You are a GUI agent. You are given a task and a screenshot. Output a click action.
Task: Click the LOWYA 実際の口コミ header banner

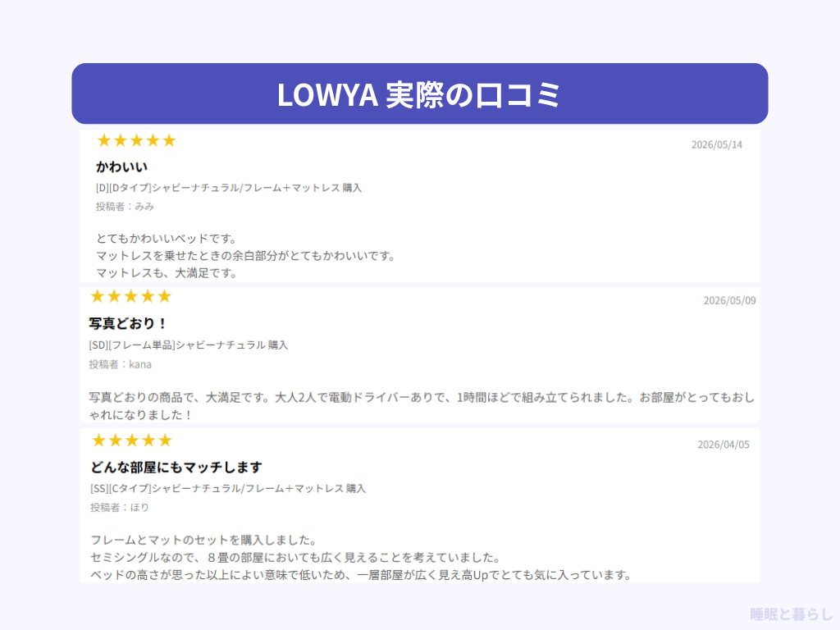point(419,94)
